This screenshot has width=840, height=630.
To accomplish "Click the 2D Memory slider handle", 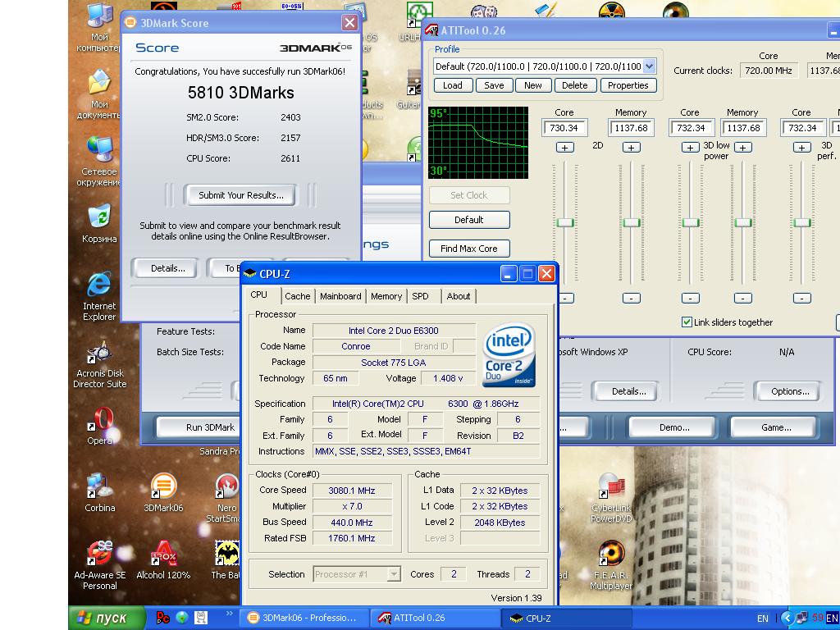I will 632,222.
